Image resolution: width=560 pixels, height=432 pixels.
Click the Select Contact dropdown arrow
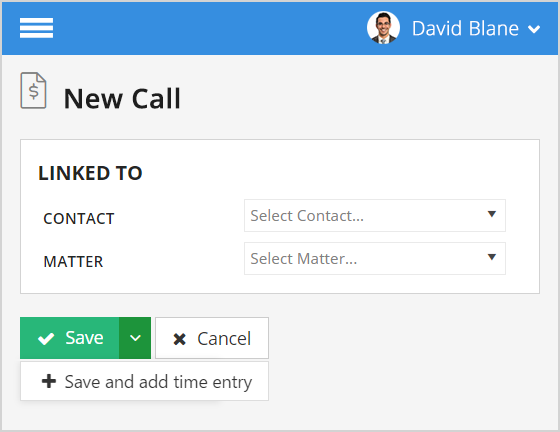pyautogui.click(x=492, y=214)
